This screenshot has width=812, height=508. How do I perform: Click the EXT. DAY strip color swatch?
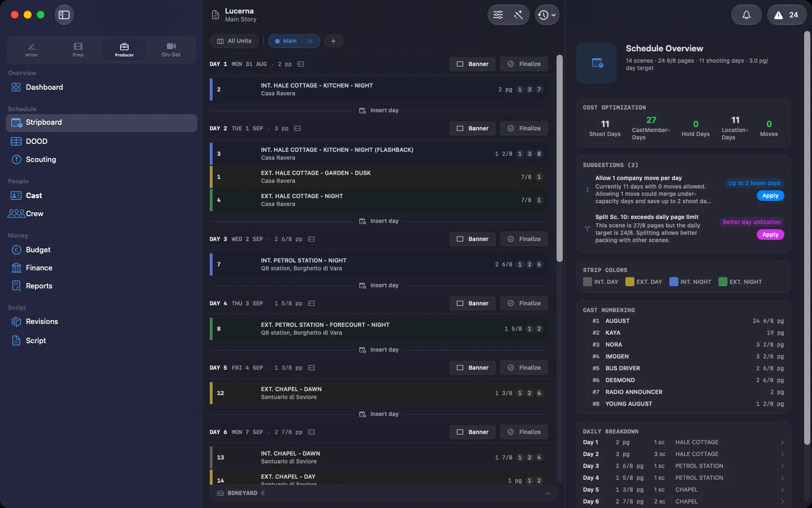point(630,282)
